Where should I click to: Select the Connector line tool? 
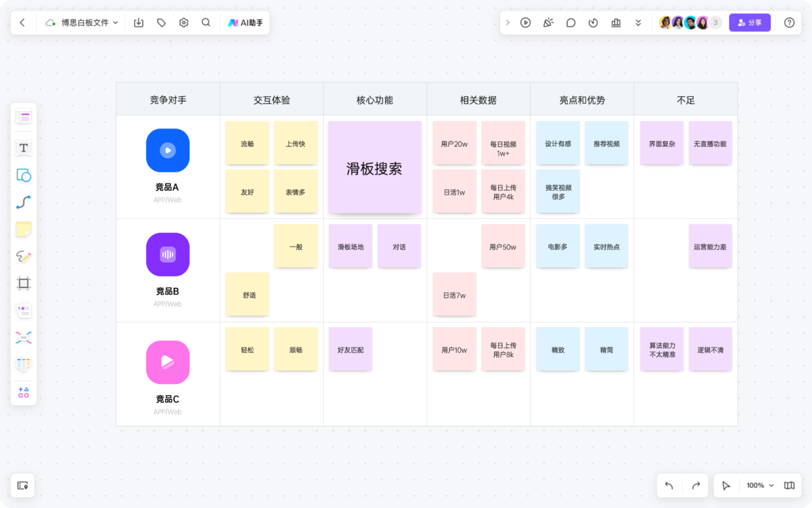coord(23,202)
